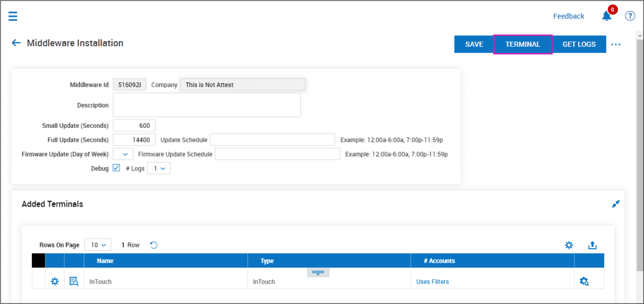Select the InTouch type cell

[329, 282]
